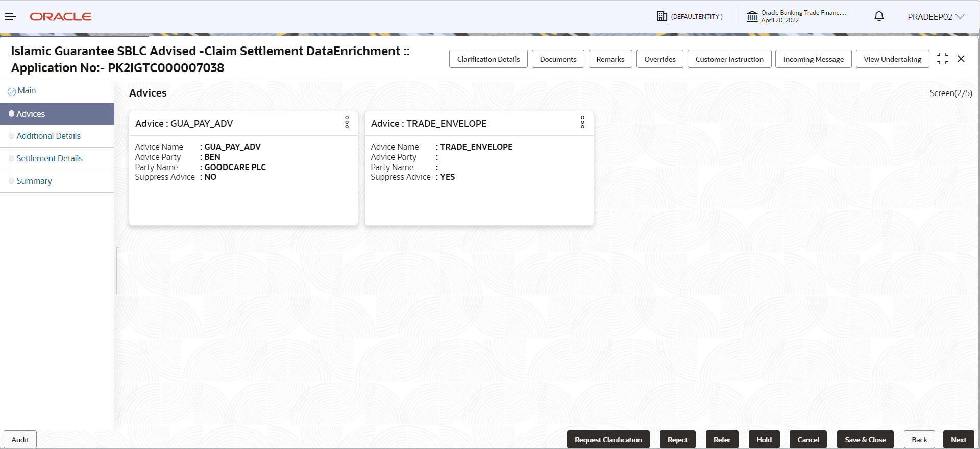
Task: Open the GUA_PAY_ADV advice options menu
Action: (347, 122)
